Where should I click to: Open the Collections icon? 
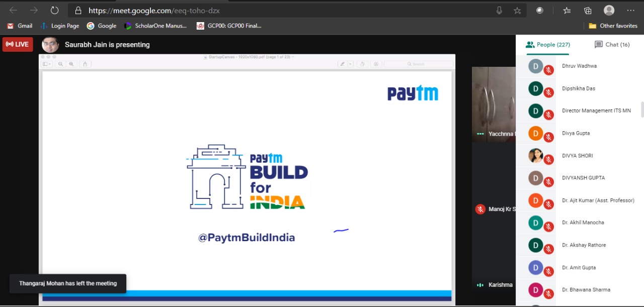588,10
